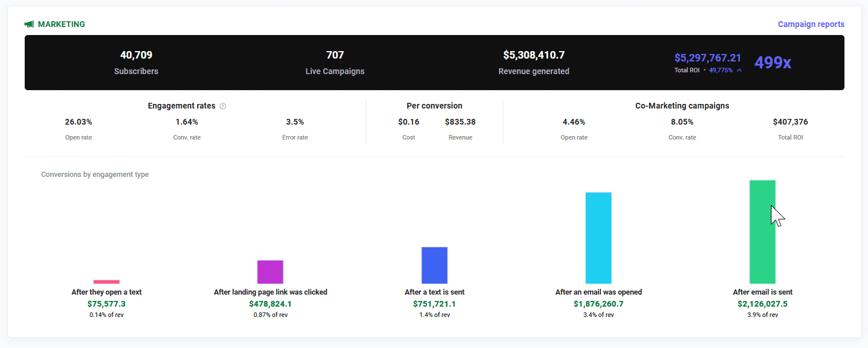Click the pink 'After they open a text' bar
The height and width of the screenshot is (348, 868).
tap(107, 281)
